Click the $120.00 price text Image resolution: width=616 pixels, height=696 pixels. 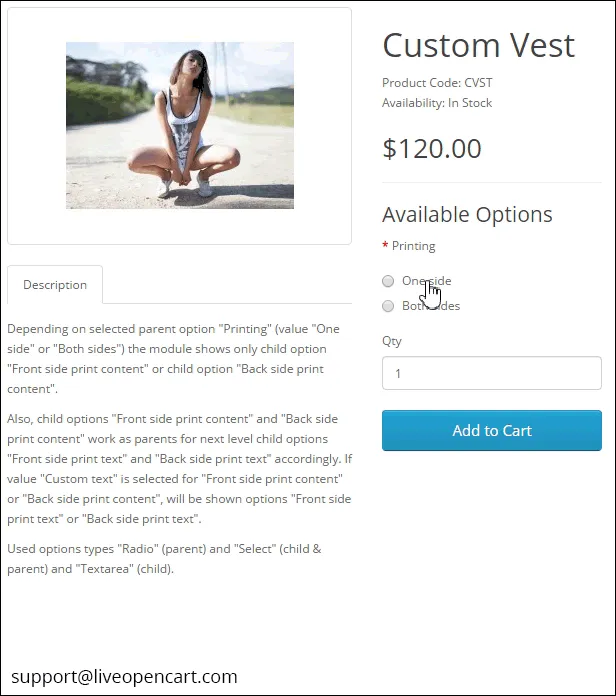point(431,149)
